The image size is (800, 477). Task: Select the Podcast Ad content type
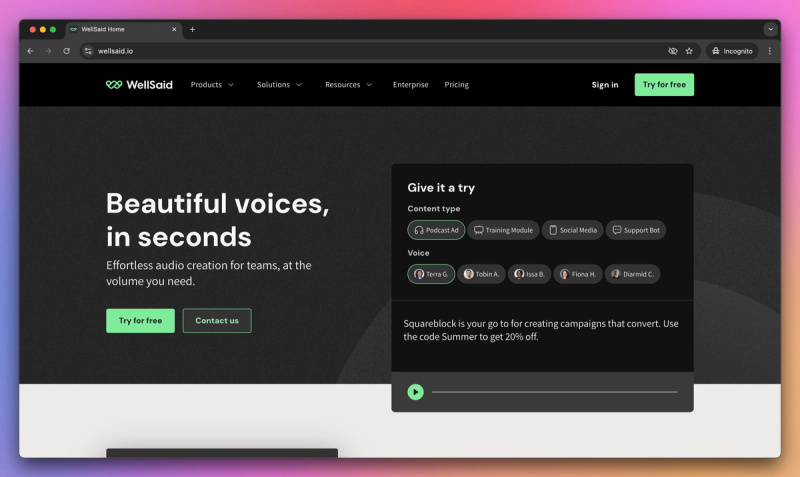[x=436, y=230]
